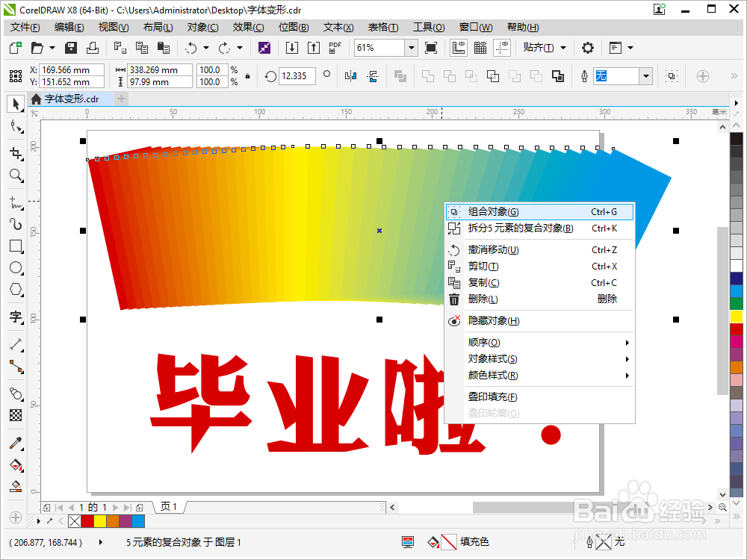Screen dimensions: 747x560
Task: Pick the green swatch in right palette
Action: pyautogui.click(x=737, y=303)
